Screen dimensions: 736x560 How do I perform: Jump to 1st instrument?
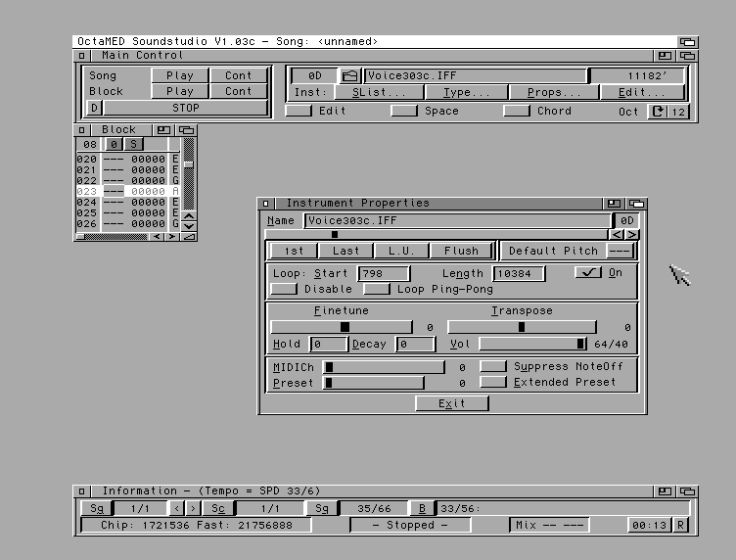coord(294,251)
